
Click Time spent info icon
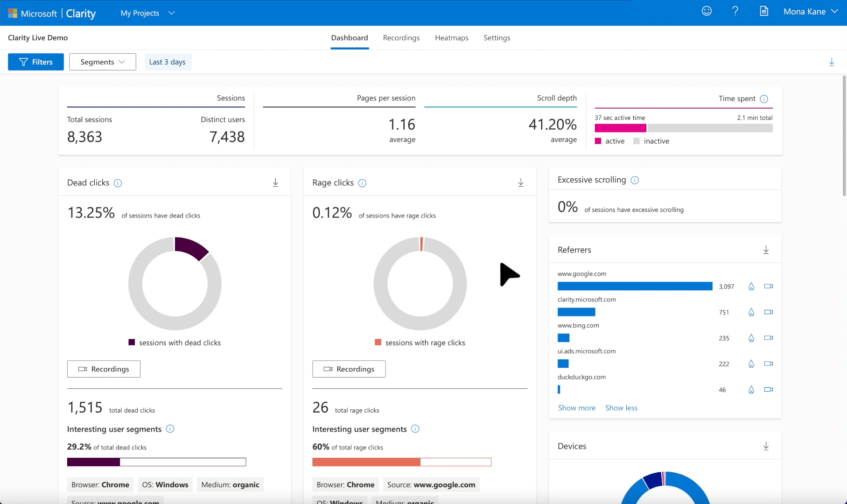point(764,99)
